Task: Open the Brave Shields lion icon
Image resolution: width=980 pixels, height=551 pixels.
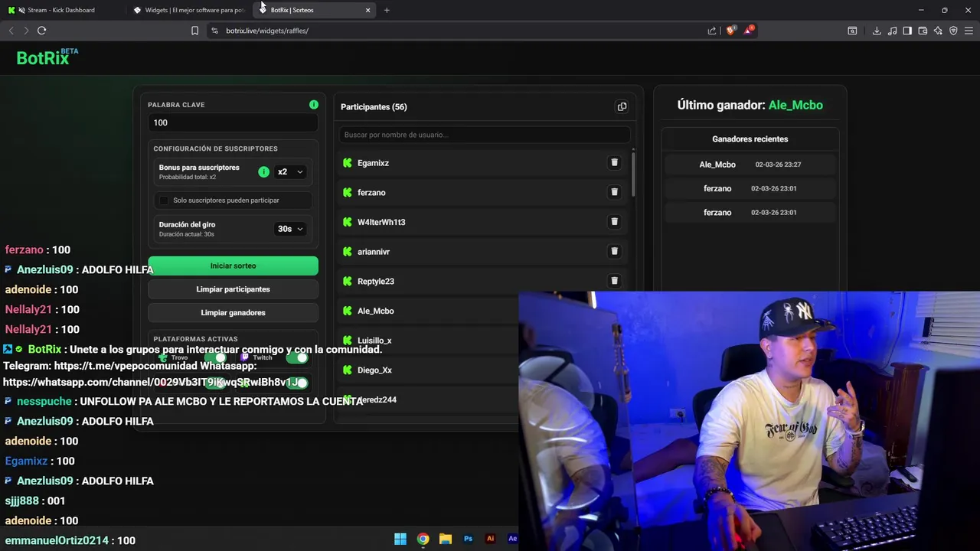Action: pyautogui.click(x=730, y=31)
